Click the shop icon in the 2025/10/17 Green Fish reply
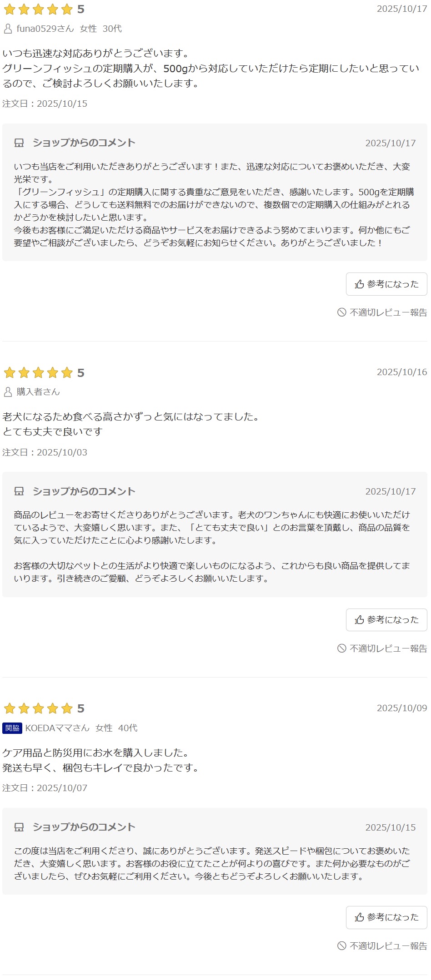 (x=19, y=143)
